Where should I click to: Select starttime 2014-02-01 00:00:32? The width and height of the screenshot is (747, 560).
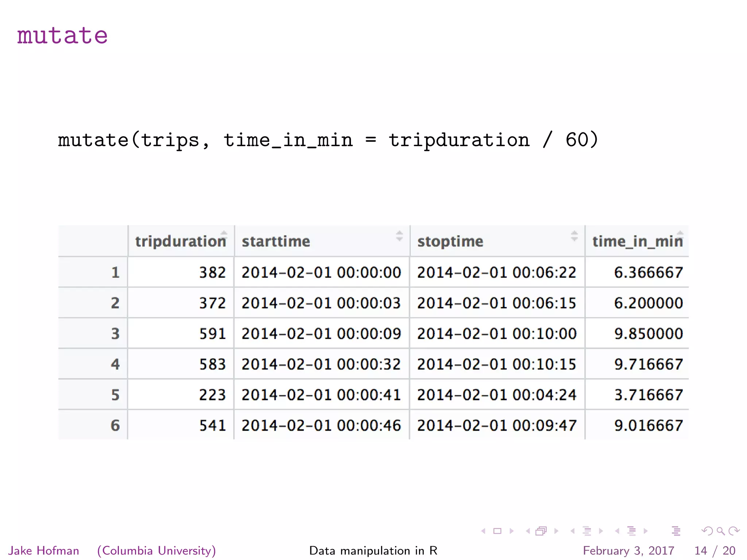321,364
